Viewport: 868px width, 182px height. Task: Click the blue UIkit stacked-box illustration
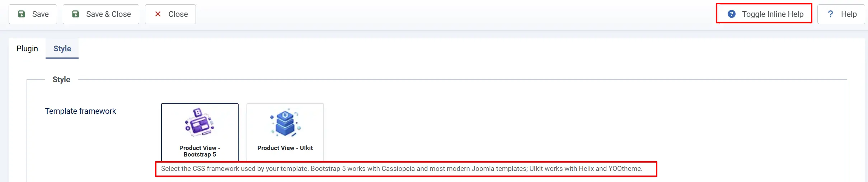click(285, 123)
